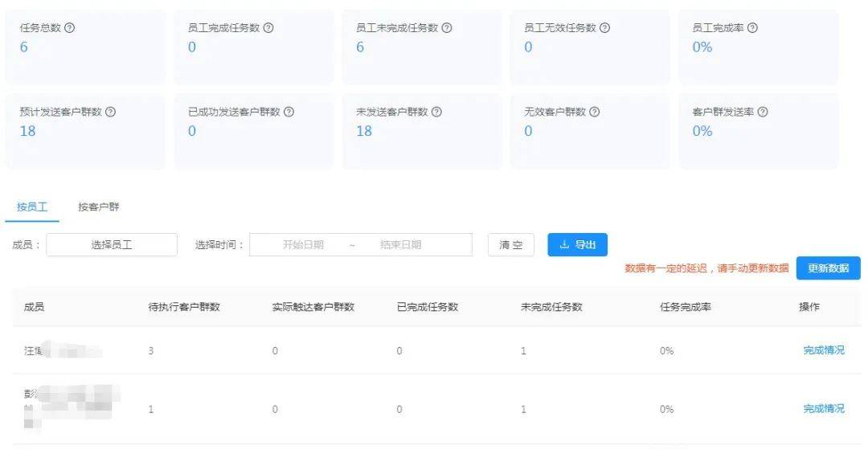Click the 已完成任务数 column header
The image size is (868, 450).
click(x=428, y=307)
